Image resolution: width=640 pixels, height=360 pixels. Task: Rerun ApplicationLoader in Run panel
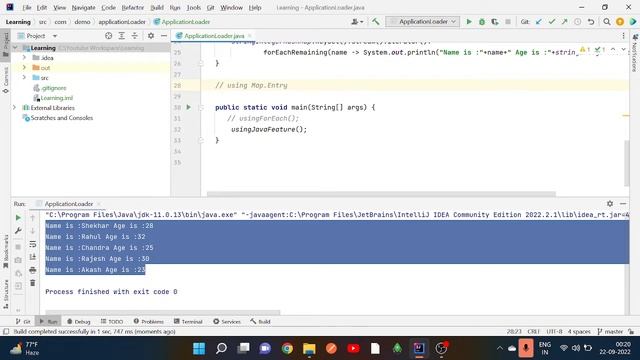click(x=18, y=218)
